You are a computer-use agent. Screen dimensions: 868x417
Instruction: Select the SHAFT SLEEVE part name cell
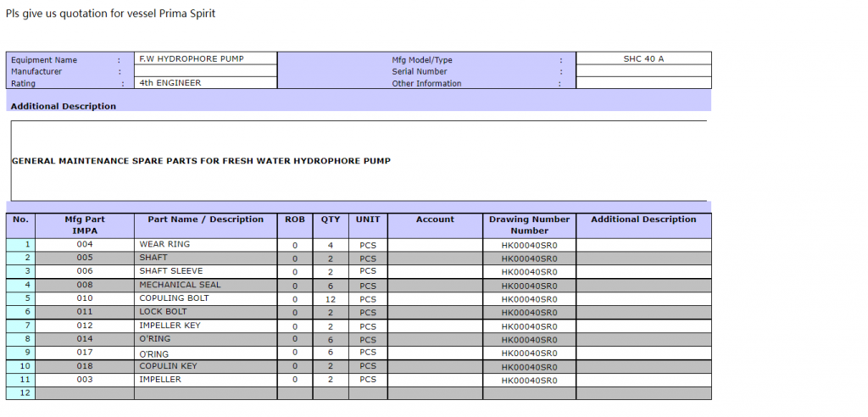point(206,271)
